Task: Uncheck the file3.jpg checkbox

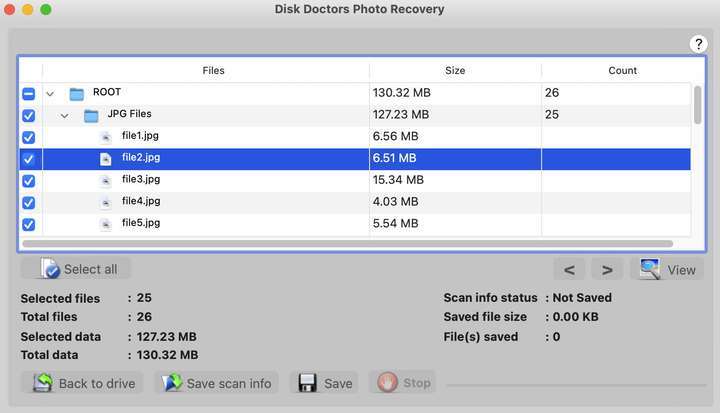Action: coord(28,181)
